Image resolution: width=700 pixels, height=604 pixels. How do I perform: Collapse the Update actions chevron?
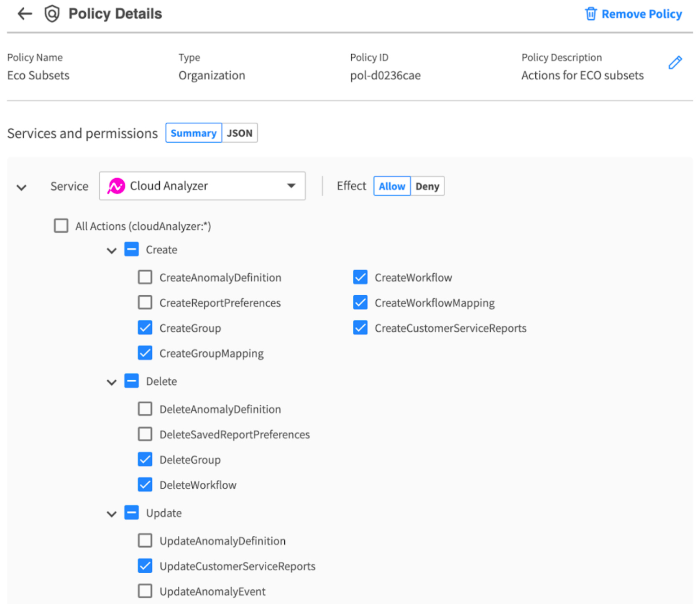click(111, 514)
